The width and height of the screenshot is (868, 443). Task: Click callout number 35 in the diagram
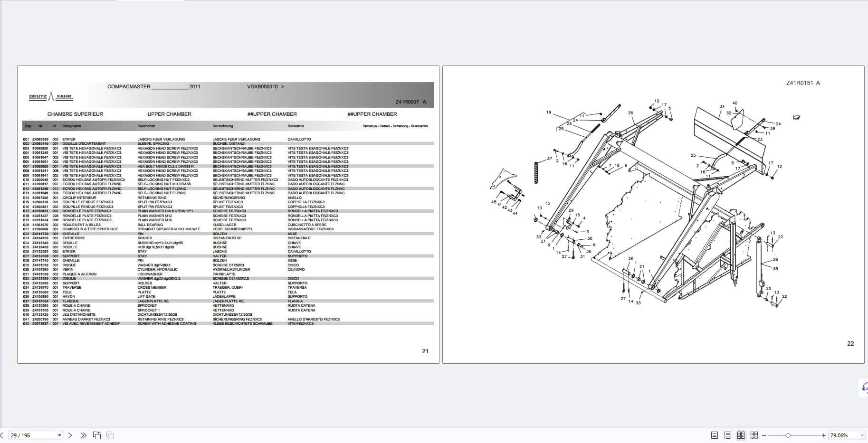(x=630, y=113)
